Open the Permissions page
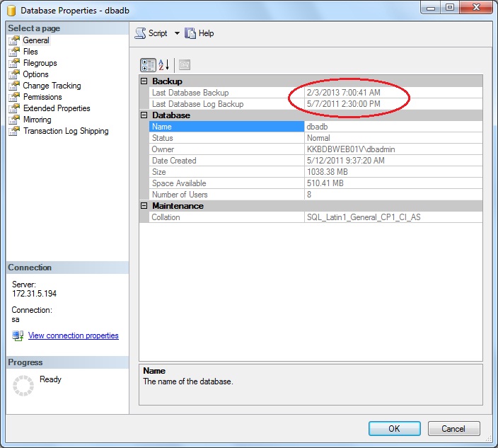The width and height of the screenshot is (498, 448). tap(42, 97)
